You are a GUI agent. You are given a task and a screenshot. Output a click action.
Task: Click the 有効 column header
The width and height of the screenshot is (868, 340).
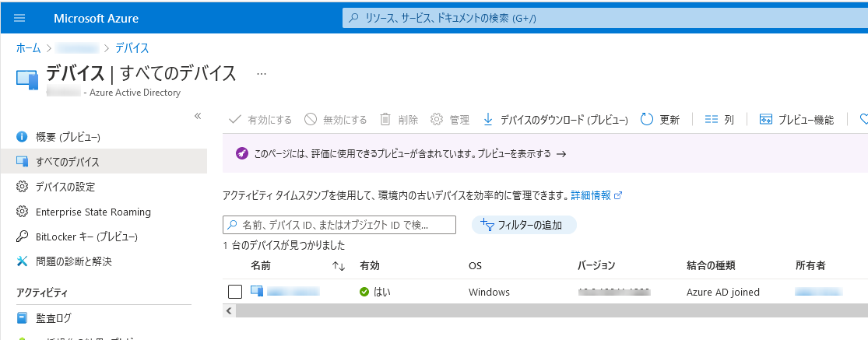pyautogui.click(x=370, y=265)
